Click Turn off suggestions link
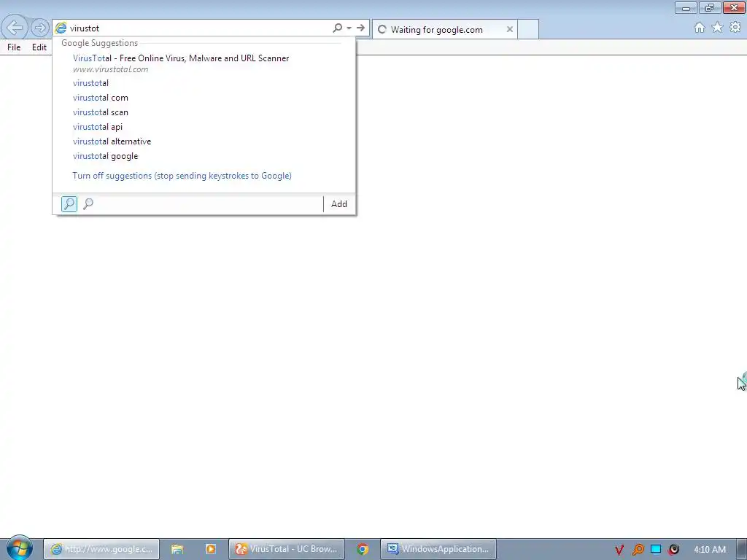747x560 pixels. [182, 176]
